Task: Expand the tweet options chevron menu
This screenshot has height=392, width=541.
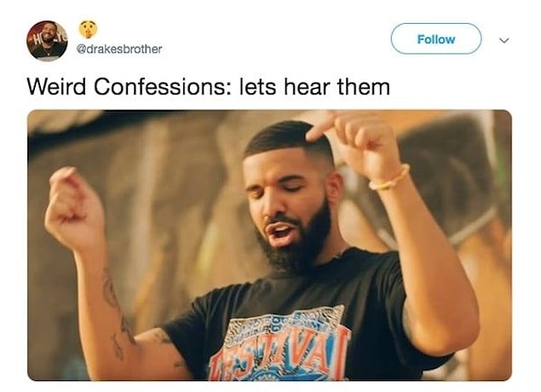Action: (x=504, y=40)
